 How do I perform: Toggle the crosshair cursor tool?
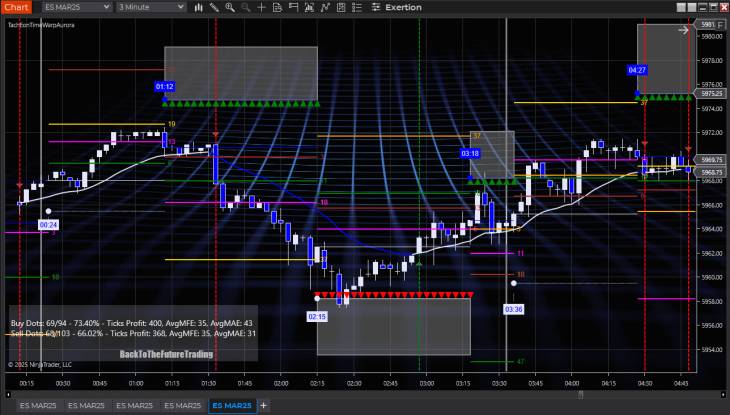pos(262,7)
